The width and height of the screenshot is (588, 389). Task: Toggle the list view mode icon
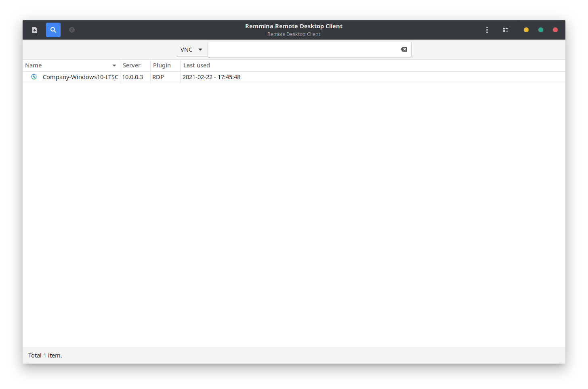(x=506, y=30)
